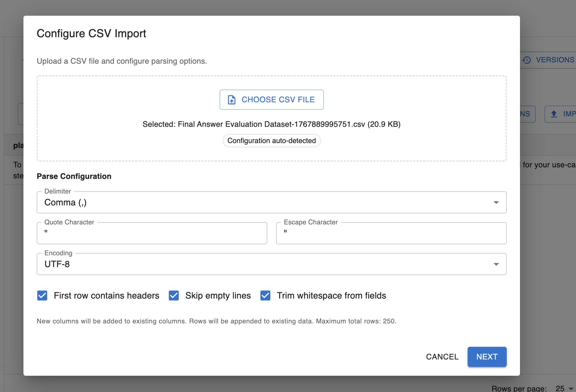Click the file upload icon in Choose CSV button
The width and height of the screenshot is (576, 392).
pyautogui.click(x=232, y=100)
